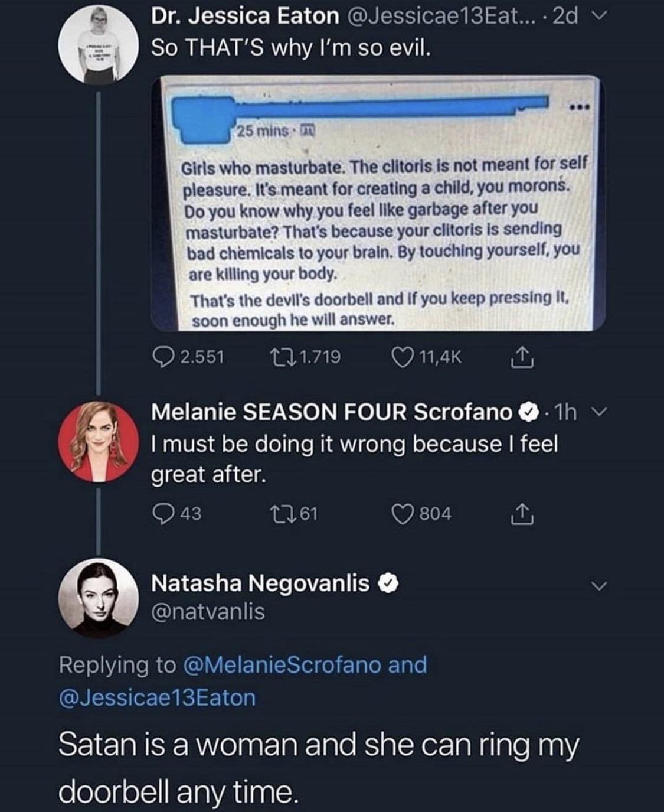Expand options chevron on Natasha Negovanlis's tweet
Viewport: 664px width, 812px height.
598,586
